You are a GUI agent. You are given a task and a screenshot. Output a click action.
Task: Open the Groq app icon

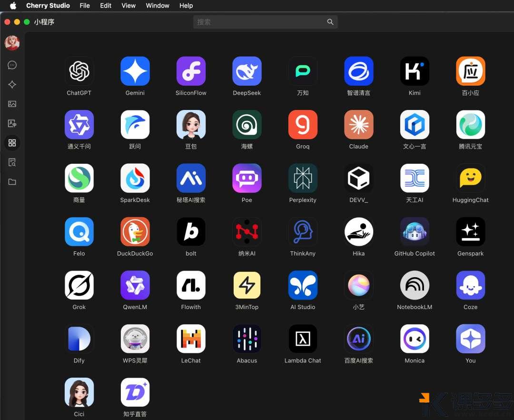pos(303,125)
